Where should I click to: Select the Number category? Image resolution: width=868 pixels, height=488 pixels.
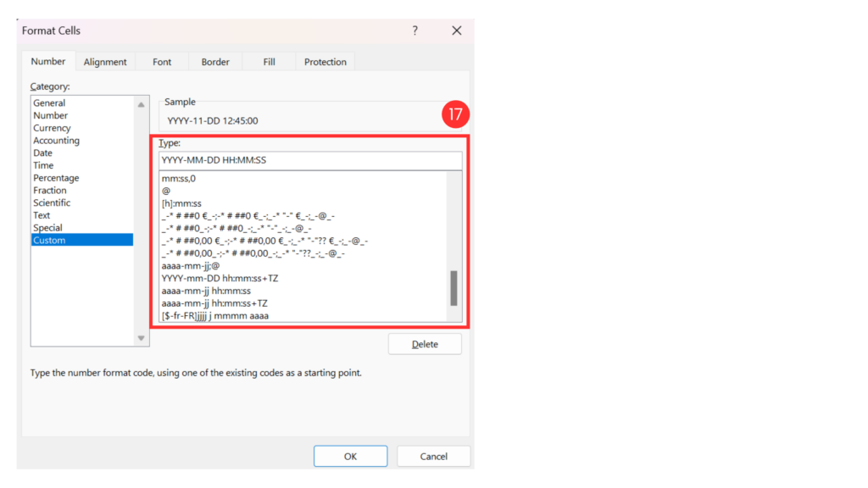[82, 115]
